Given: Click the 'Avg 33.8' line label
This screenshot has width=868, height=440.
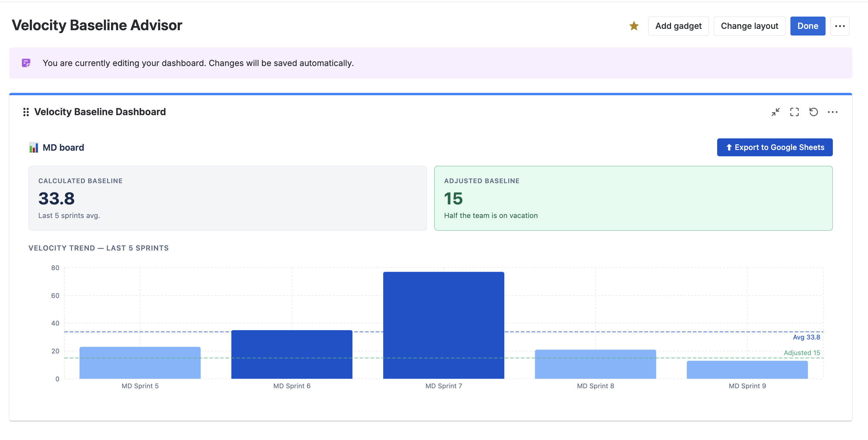Looking at the screenshot, I should pyautogui.click(x=806, y=337).
